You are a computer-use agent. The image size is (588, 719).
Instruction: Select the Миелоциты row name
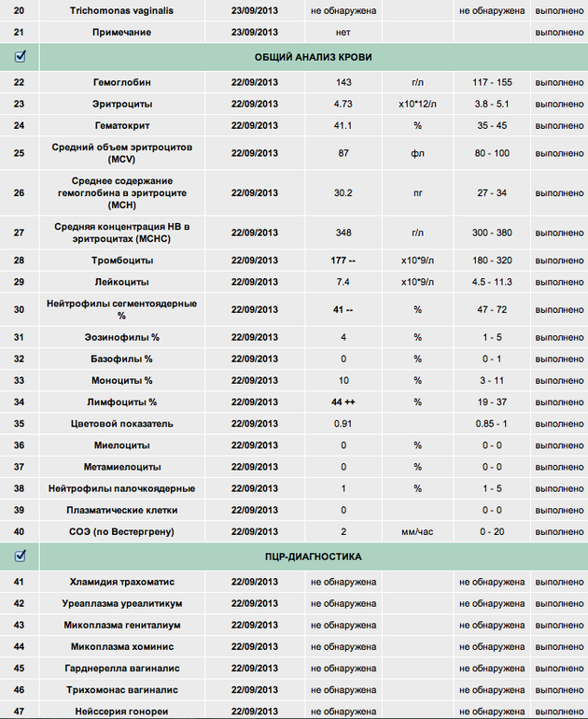click(x=122, y=445)
